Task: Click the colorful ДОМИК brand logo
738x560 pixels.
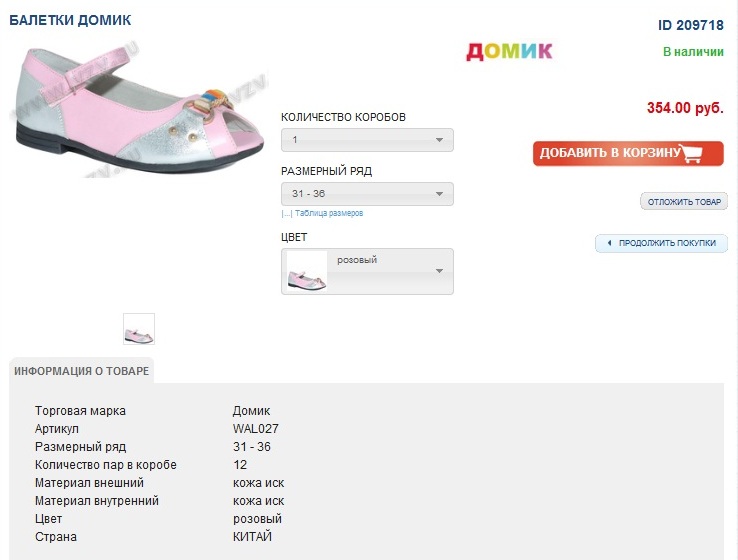Action: click(509, 51)
